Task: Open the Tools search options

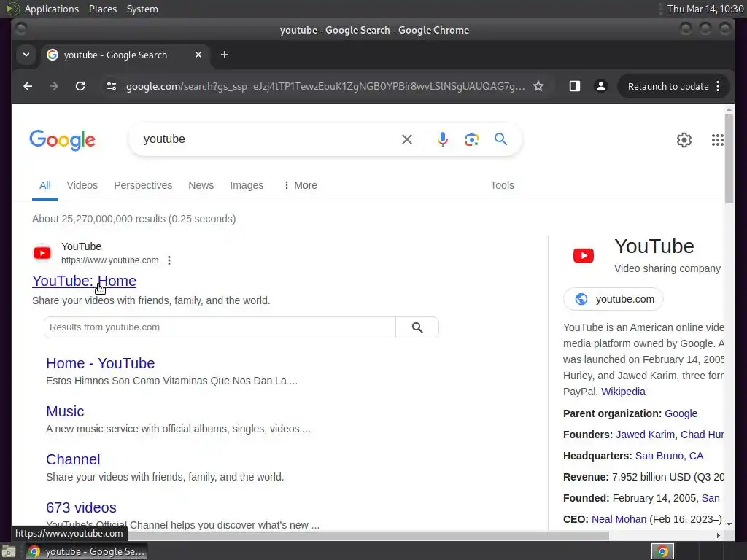Action: point(502,185)
